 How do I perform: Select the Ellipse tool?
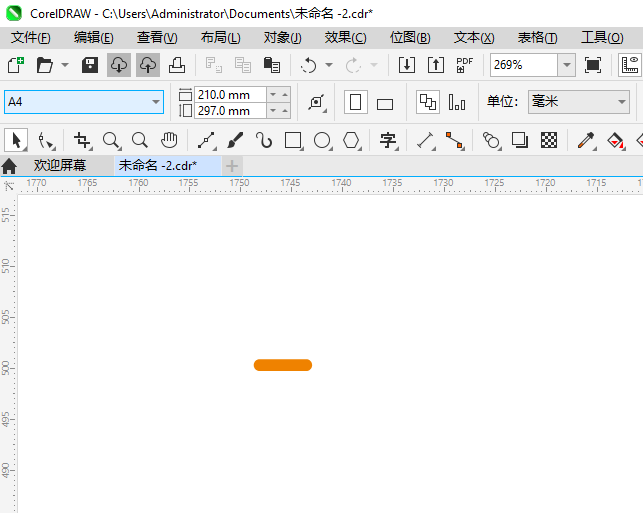pyautogui.click(x=323, y=141)
